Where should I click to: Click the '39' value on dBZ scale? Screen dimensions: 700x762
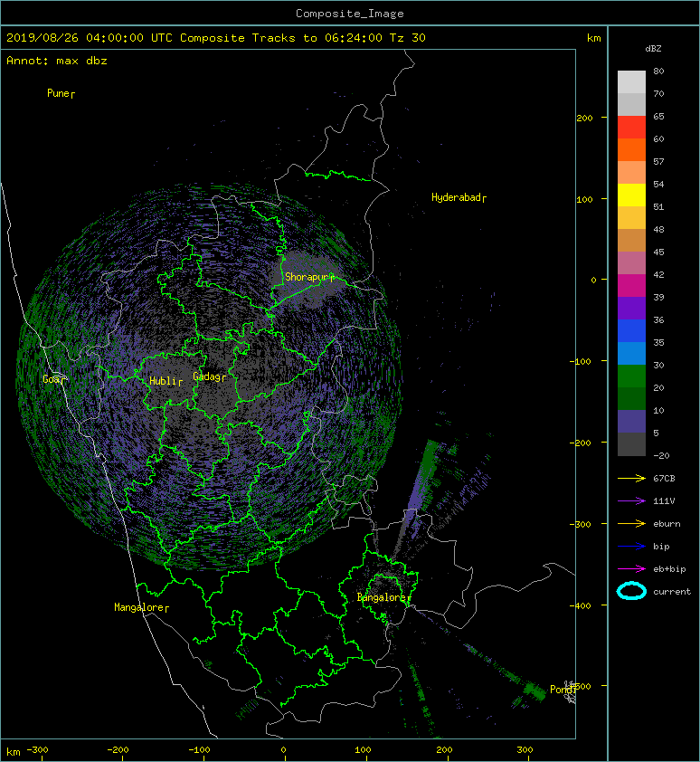click(x=658, y=297)
